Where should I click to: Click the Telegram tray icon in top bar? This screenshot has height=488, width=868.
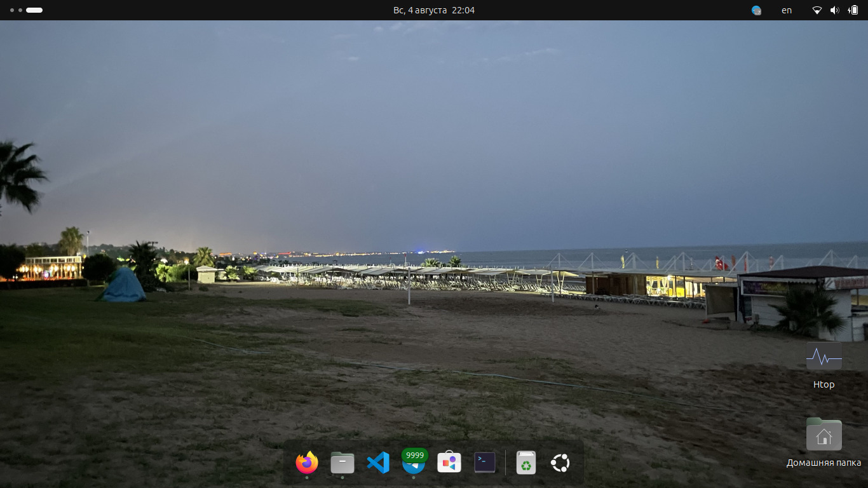tap(756, 10)
